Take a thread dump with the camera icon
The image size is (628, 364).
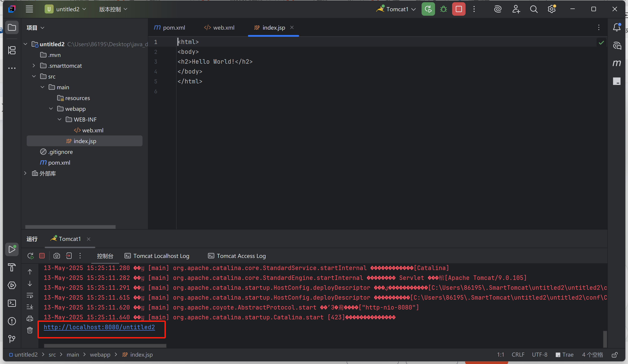click(57, 256)
